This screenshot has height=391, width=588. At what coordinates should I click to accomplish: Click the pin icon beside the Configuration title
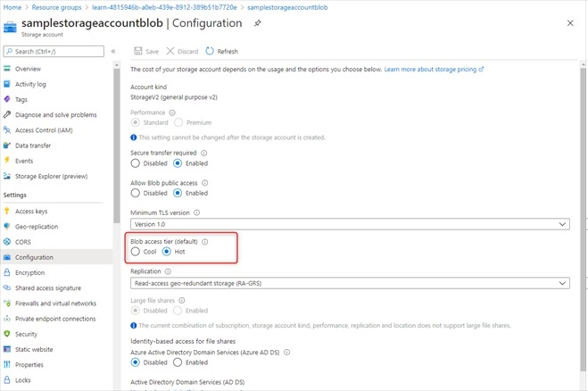coord(258,23)
